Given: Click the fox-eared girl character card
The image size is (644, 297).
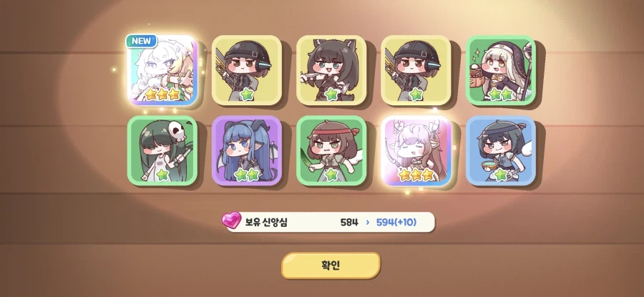Looking at the screenshot, I should tap(331, 70).
